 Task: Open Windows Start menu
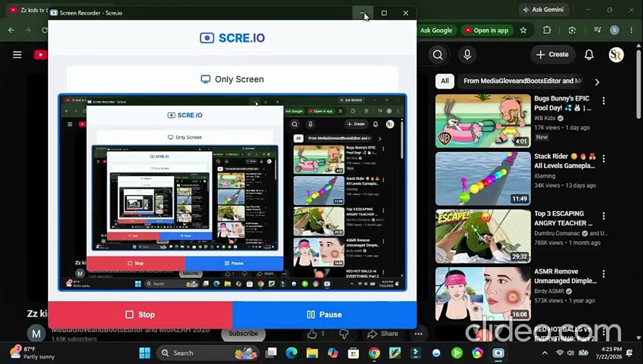(x=145, y=353)
